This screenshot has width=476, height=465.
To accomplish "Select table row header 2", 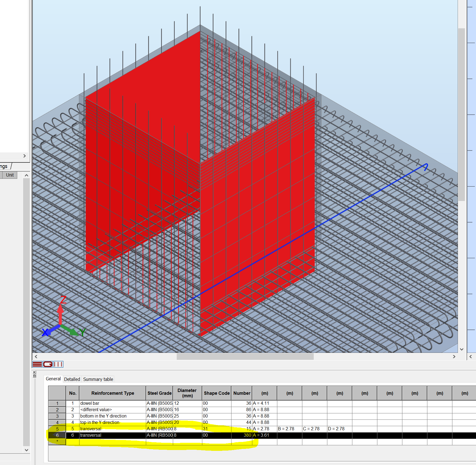I will click(x=57, y=410).
